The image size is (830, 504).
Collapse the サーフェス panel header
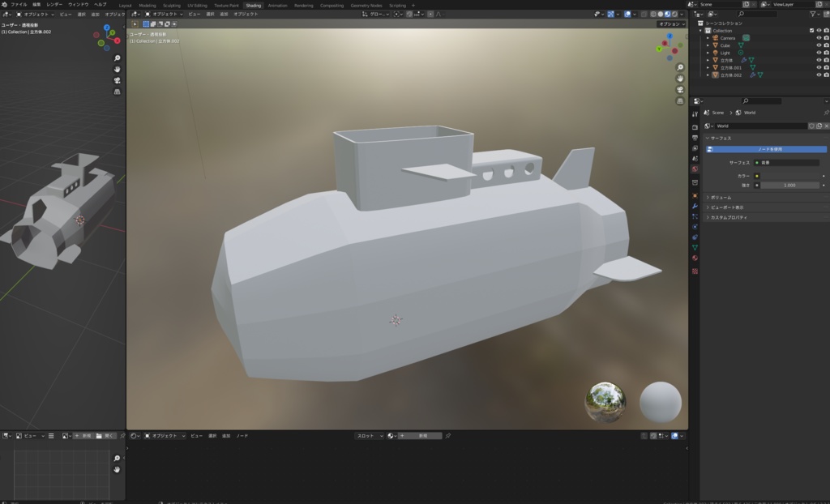pos(766,139)
